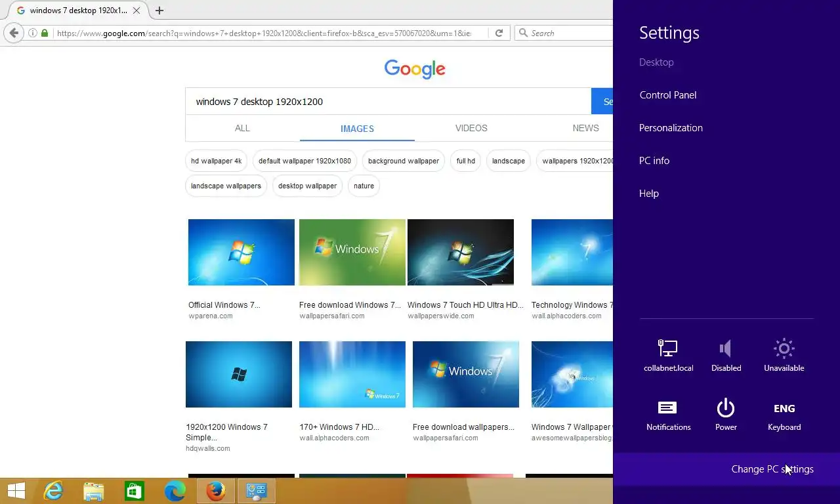The width and height of the screenshot is (840, 504).
Task: Open the Official Windows 7 wallpaper thumbnail
Action: [x=241, y=252]
